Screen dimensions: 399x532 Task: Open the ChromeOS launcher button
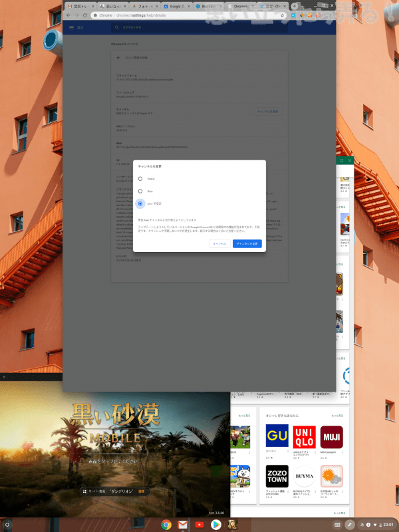point(7,525)
